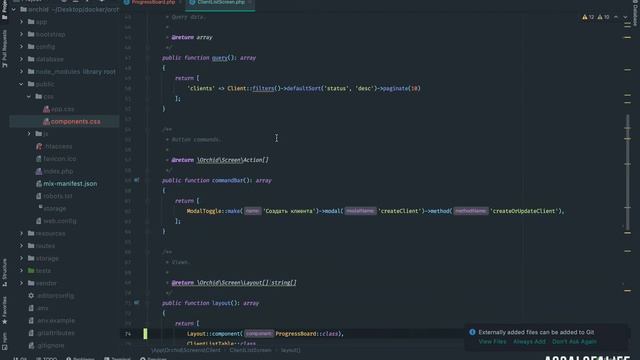Expand the resources folder
Viewport: 640px width, 360px height.
(x=22, y=233)
